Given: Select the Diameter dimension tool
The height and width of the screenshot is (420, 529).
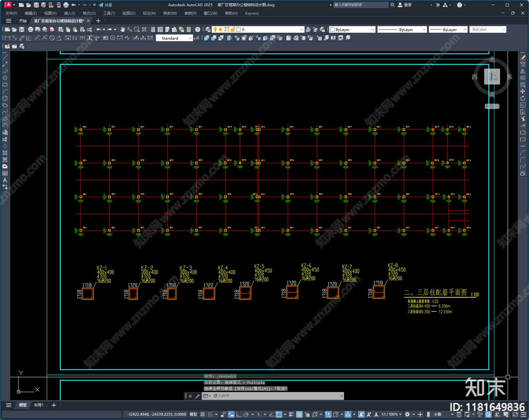Looking at the screenshot, I should pos(52,38).
